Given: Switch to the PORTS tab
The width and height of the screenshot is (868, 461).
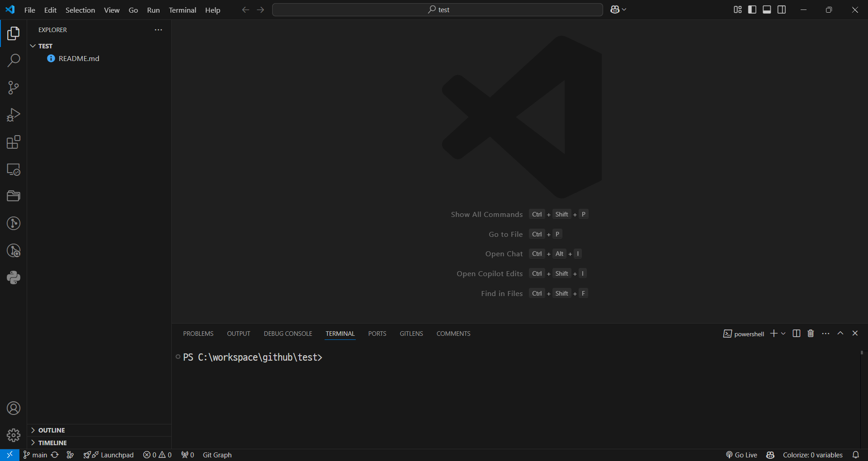Looking at the screenshot, I should 377,334.
